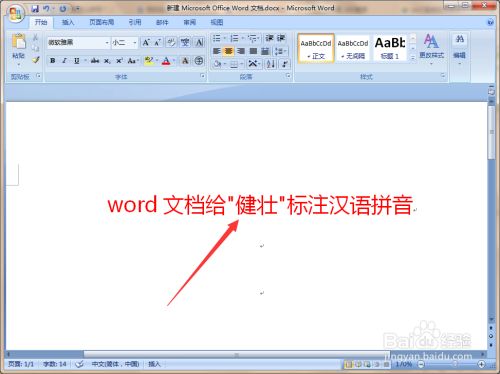Apply red font color
The width and height of the screenshot is (500, 374).
[166, 61]
